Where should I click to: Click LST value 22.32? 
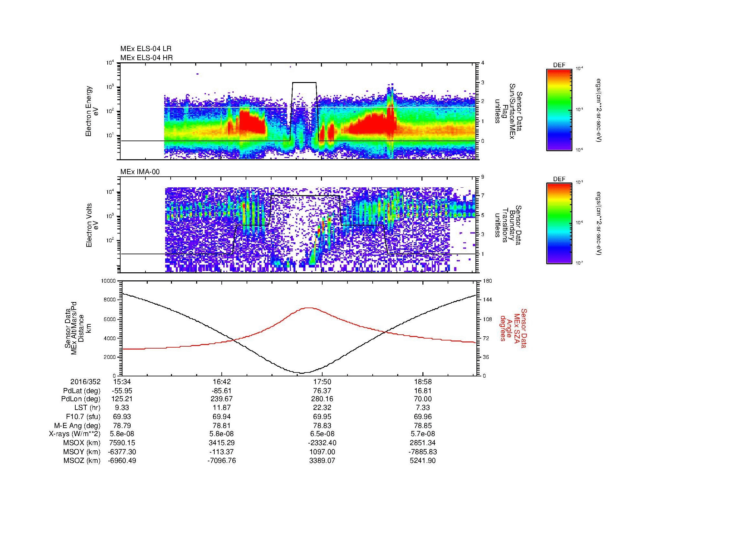tap(322, 408)
